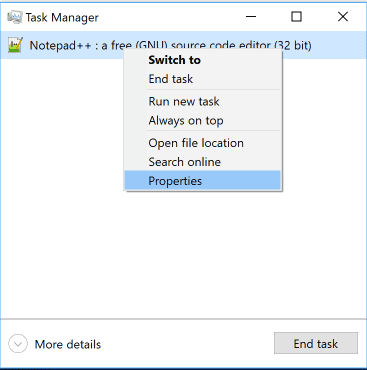367x370 pixels.
Task: Expand details with the circled chevron icon
Action: [18, 344]
